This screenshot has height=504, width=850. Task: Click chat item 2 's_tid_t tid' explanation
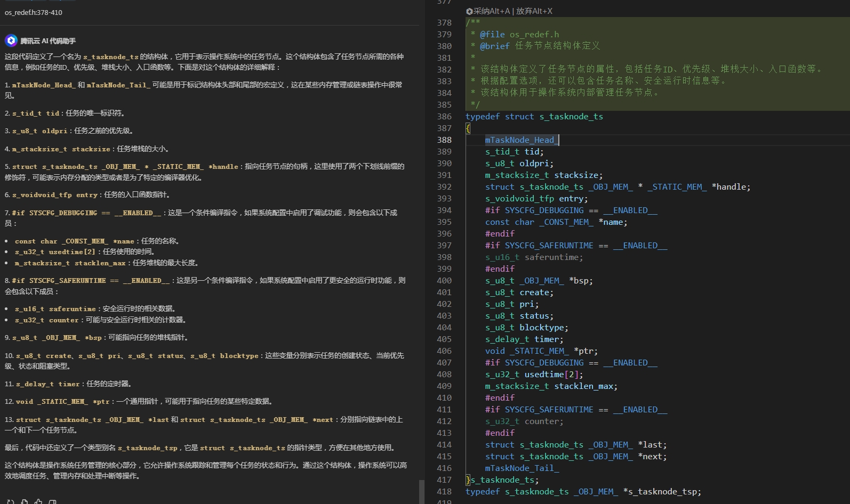coord(65,113)
